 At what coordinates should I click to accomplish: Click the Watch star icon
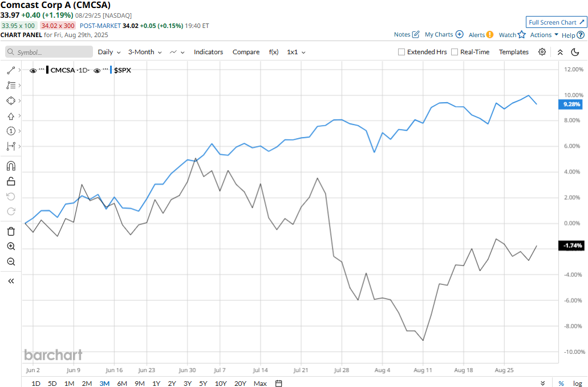coord(522,35)
